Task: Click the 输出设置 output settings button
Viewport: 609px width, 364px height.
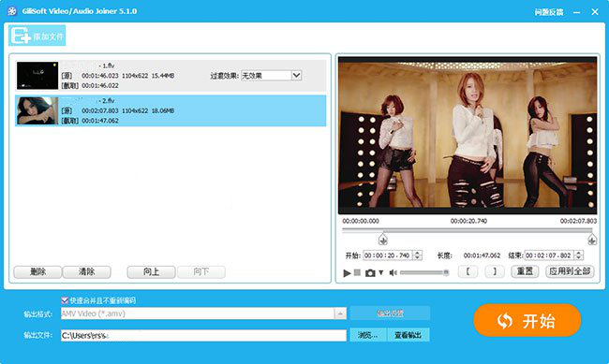Action: pos(390,313)
